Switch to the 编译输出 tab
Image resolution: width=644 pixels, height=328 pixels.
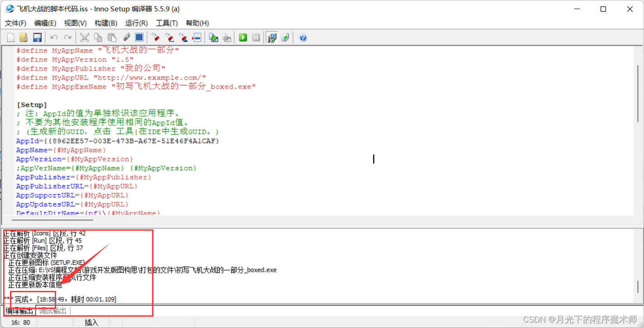19,311
